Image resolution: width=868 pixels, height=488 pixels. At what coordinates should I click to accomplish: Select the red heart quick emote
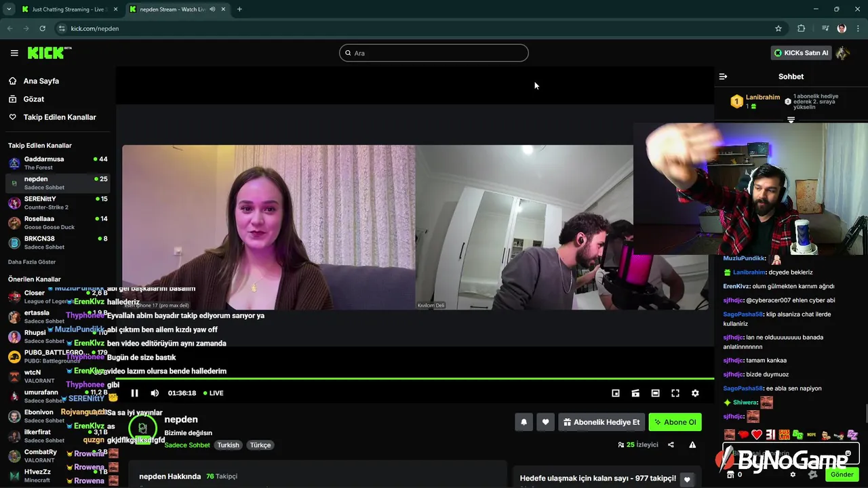(x=757, y=435)
